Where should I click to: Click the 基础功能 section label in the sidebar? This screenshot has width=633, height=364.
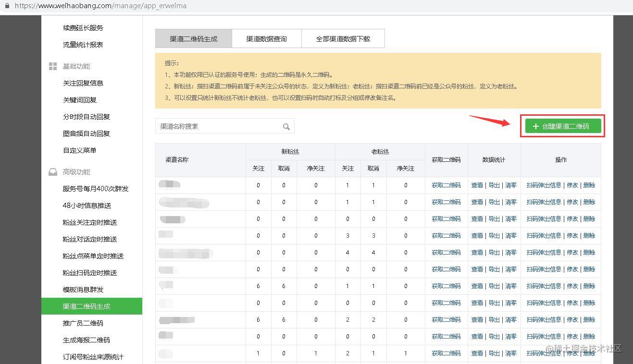[76, 66]
